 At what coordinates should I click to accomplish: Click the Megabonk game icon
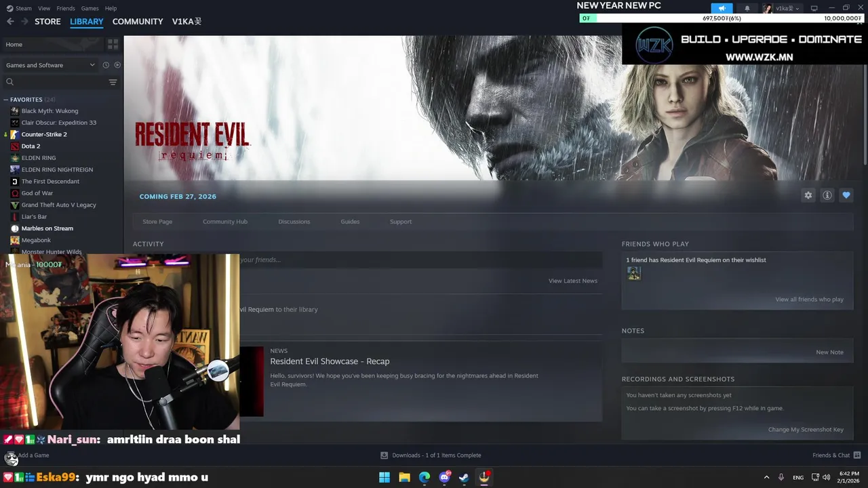[15, 240]
